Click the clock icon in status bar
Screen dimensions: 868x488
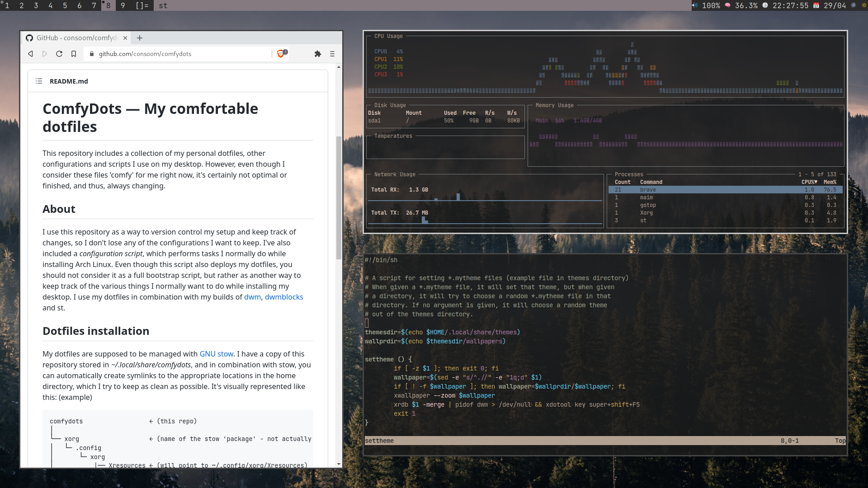[x=765, y=5]
